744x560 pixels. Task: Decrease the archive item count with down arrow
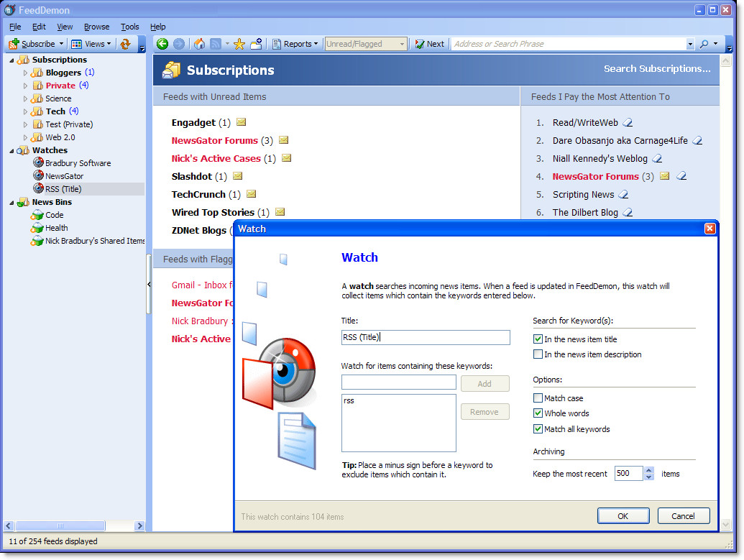(649, 477)
